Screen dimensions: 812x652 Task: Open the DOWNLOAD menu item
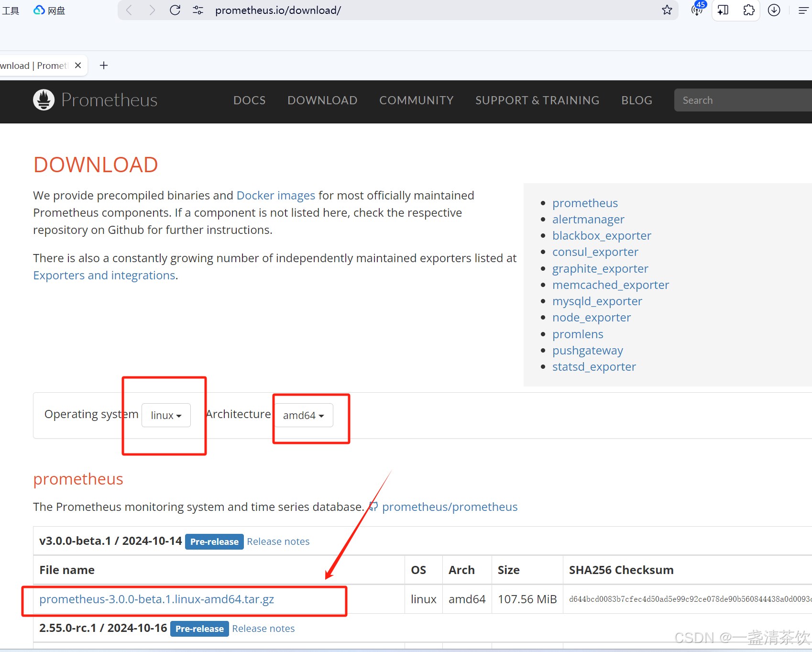(322, 100)
